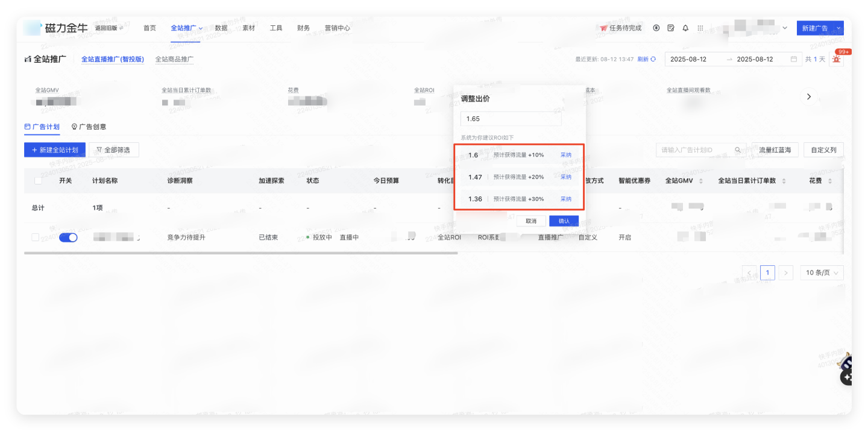Viewport: 868px width, 431px height.
Task: Open the 数据 nav item
Action: click(x=221, y=28)
